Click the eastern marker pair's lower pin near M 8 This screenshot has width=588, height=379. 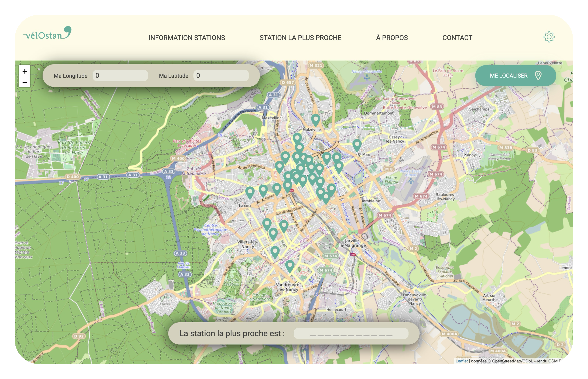tap(339, 167)
